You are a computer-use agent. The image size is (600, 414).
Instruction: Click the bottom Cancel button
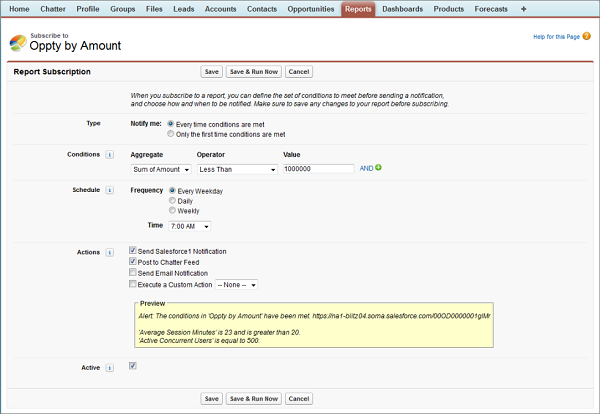pyautogui.click(x=298, y=398)
